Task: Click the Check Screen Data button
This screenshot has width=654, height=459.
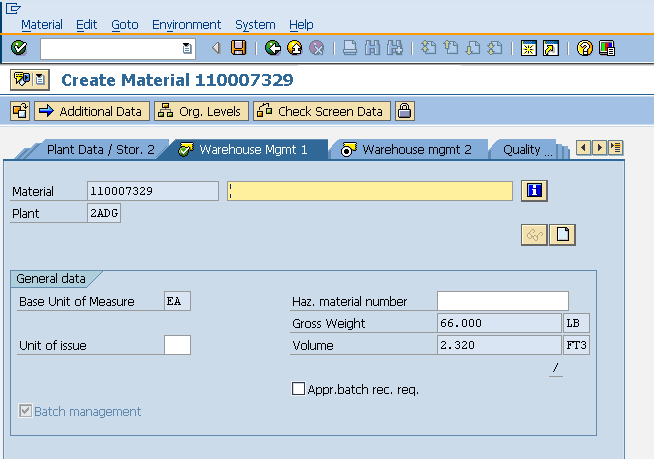Action: point(322,111)
